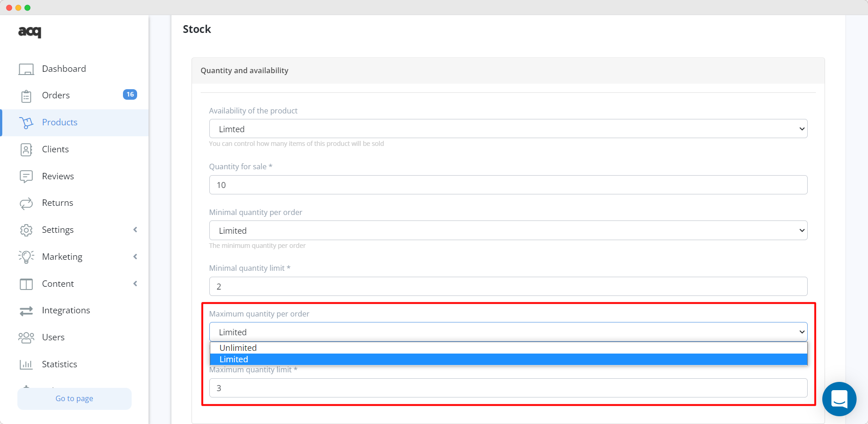Navigate to Reviews
Screen dimensions: 868x424
pyautogui.click(x=58, y=176)
